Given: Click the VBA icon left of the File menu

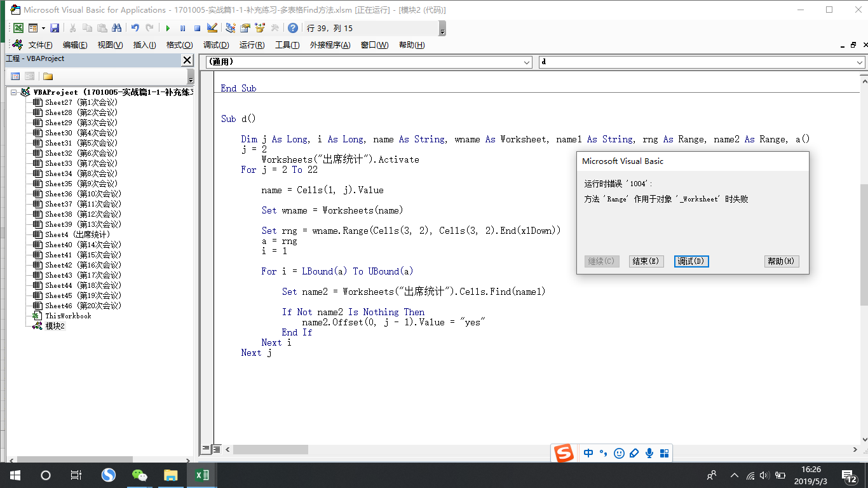Looking at the screenshot, I should pyautogui.click(x=17, y=44).
